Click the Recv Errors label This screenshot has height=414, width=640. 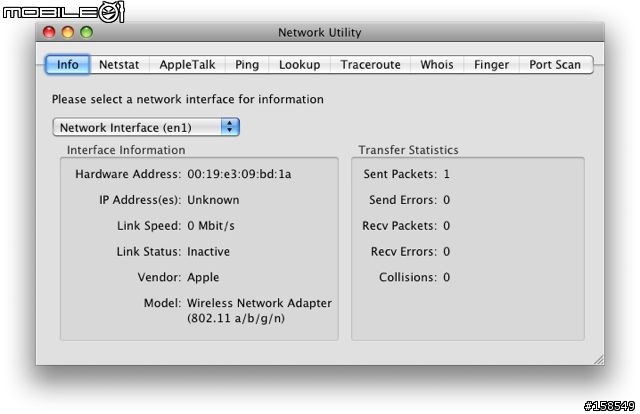coord(404,252)
